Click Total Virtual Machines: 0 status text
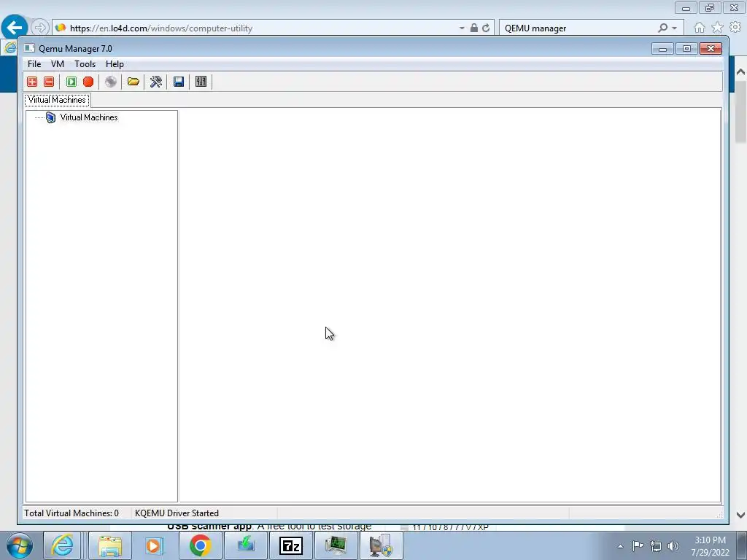Screen dimensions: 747x560 point(71,513)
